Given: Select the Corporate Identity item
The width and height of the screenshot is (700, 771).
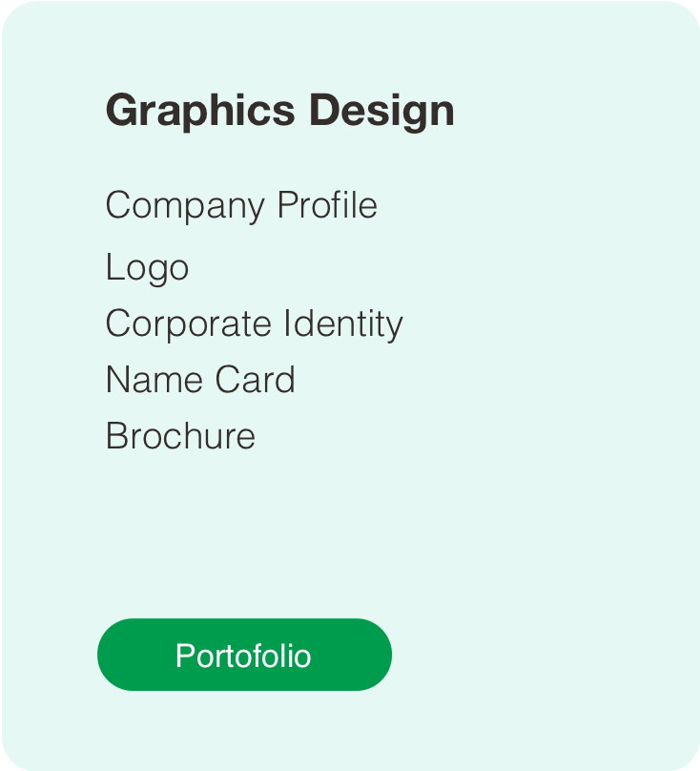Looking at the screenshot, I should (x=254, y=323).
